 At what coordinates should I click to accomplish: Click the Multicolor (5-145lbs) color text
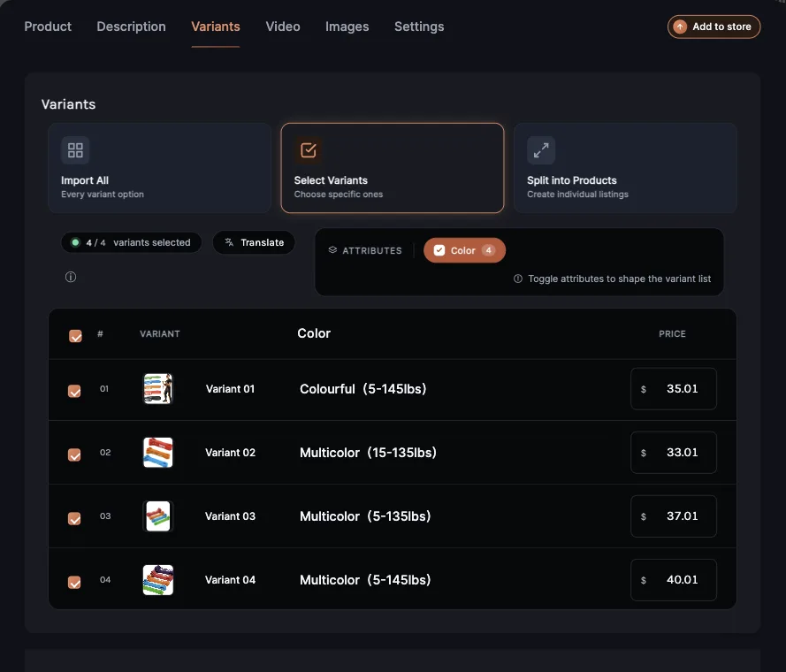pyautogui.click(x=365, y=580)
